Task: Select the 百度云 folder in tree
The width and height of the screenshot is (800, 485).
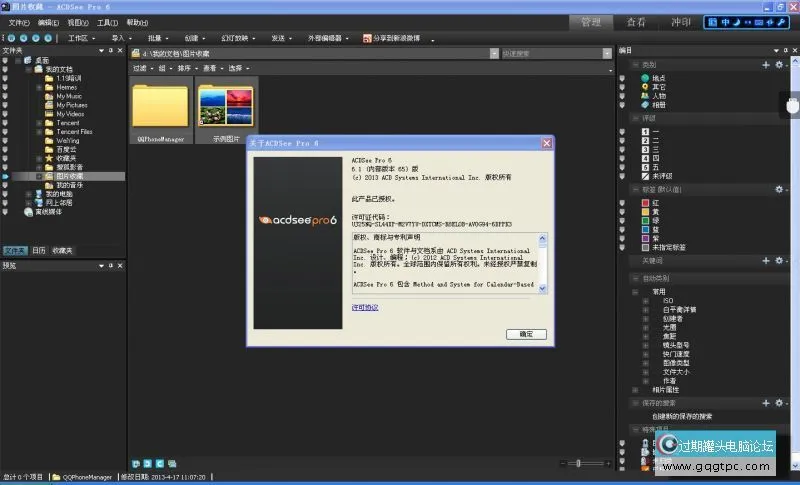Action: pos(66,149)
